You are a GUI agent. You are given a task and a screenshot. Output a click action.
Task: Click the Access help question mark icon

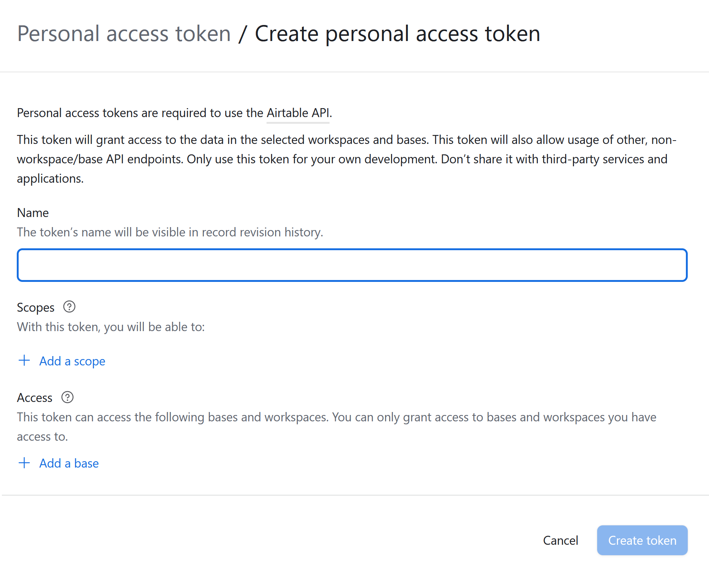point(67,397)
